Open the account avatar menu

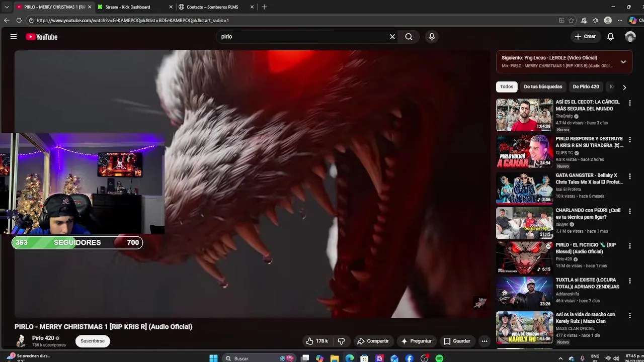[x=630, y=37]
